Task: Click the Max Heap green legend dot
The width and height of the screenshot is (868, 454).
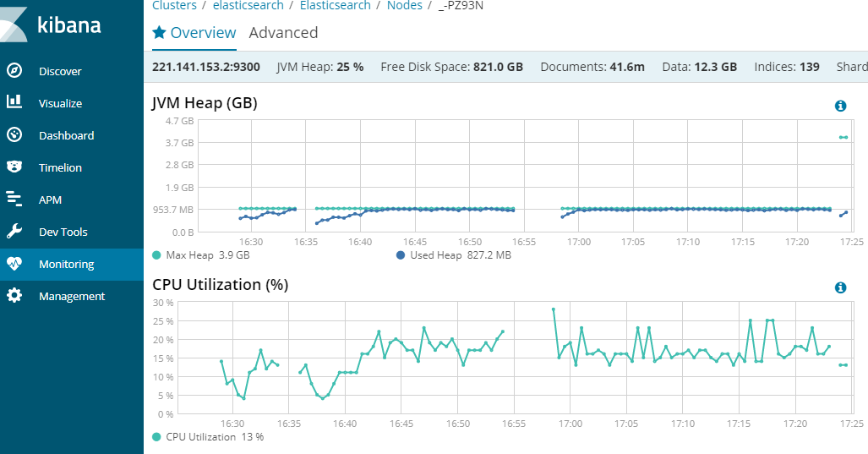Action: point(156,255)
